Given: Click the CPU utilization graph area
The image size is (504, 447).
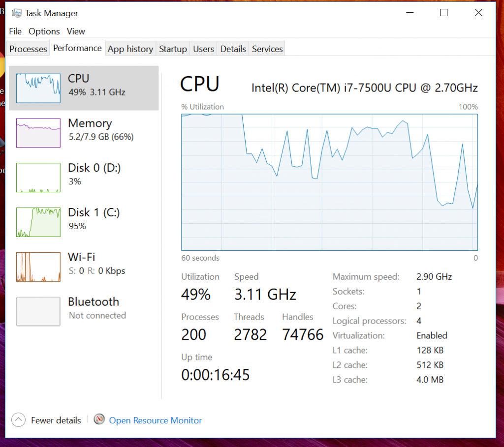Looking at the screenshot, I should pyautogui.click(x=329, y=182).
